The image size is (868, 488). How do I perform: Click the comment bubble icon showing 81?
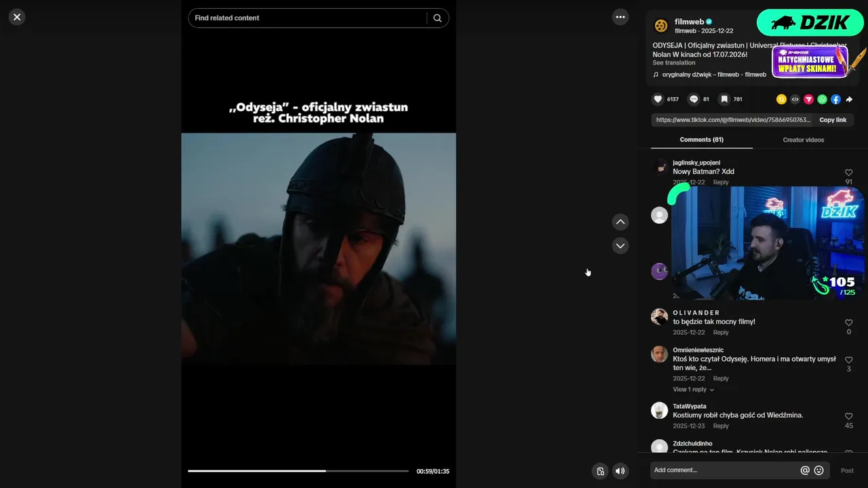[694, 99]
